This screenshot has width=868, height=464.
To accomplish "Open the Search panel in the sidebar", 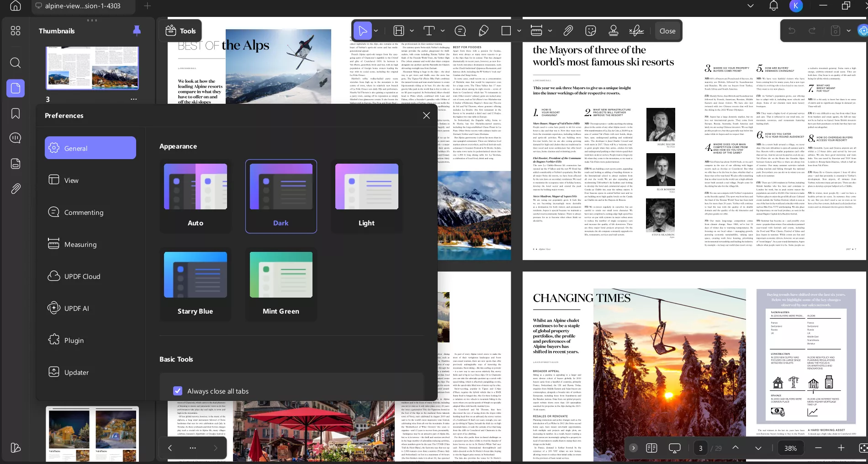I will pos(15,63).
